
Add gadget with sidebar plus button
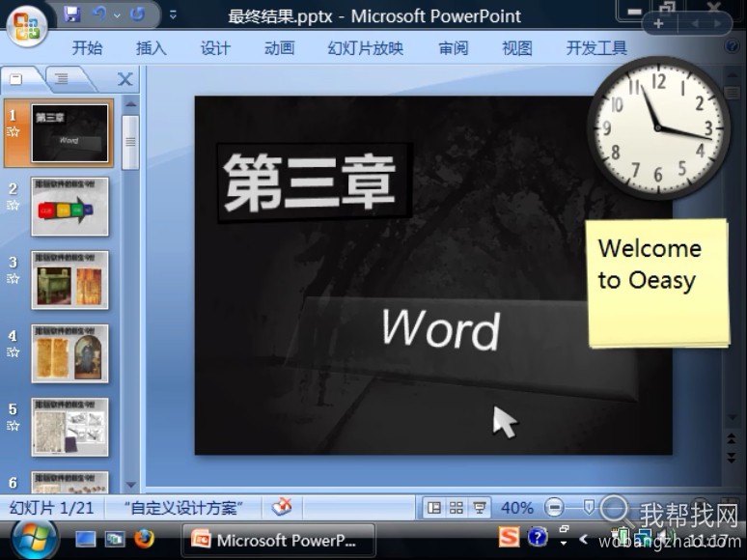[x=659, y=23]
